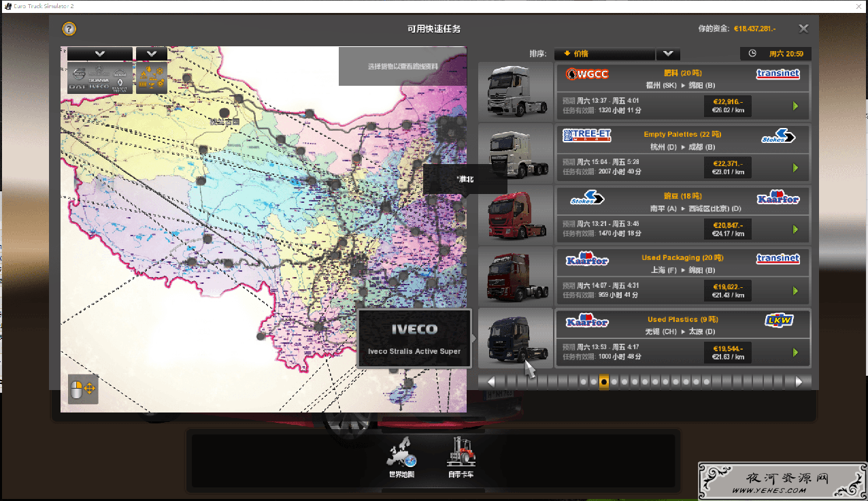Click the €22,916.- price box
The image size is (868, 501).
[728, 106]
